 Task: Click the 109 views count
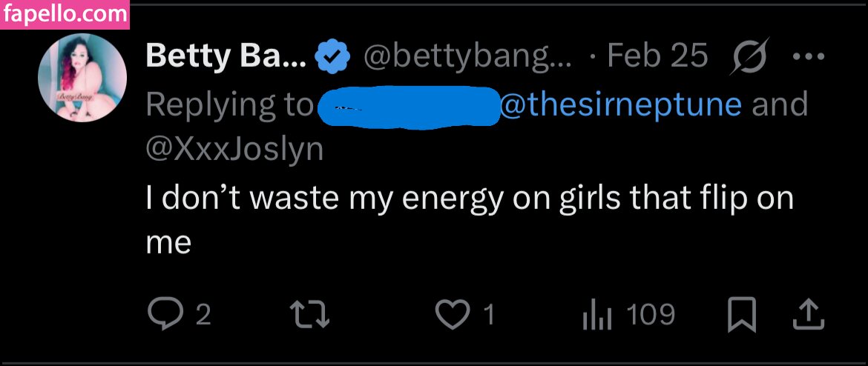tap(651, 316)
